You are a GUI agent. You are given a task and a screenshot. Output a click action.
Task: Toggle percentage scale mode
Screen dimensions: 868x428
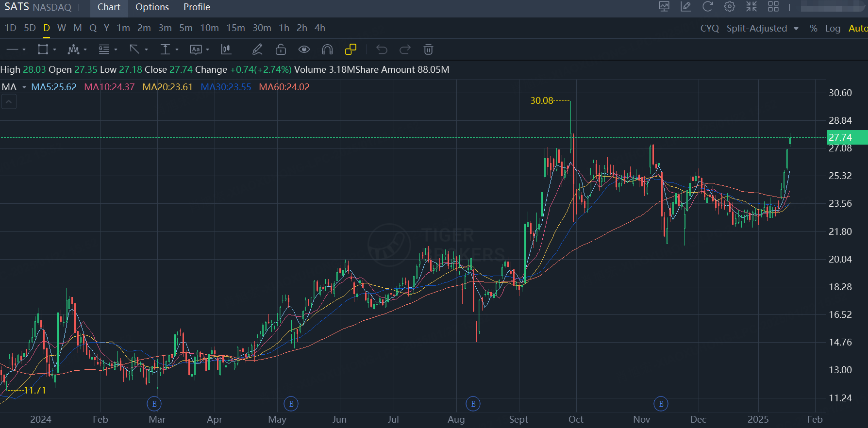(814, 28)
